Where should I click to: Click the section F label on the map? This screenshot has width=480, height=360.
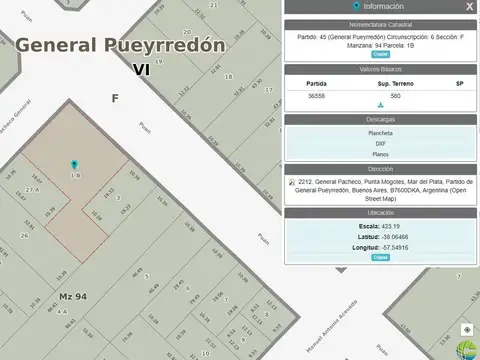[x=115, y=98]
